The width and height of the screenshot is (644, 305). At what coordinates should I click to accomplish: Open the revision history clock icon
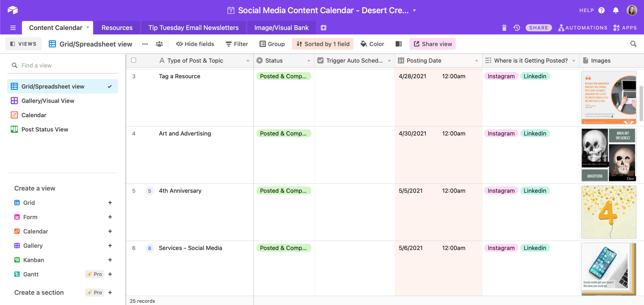(x=517, y=28)
